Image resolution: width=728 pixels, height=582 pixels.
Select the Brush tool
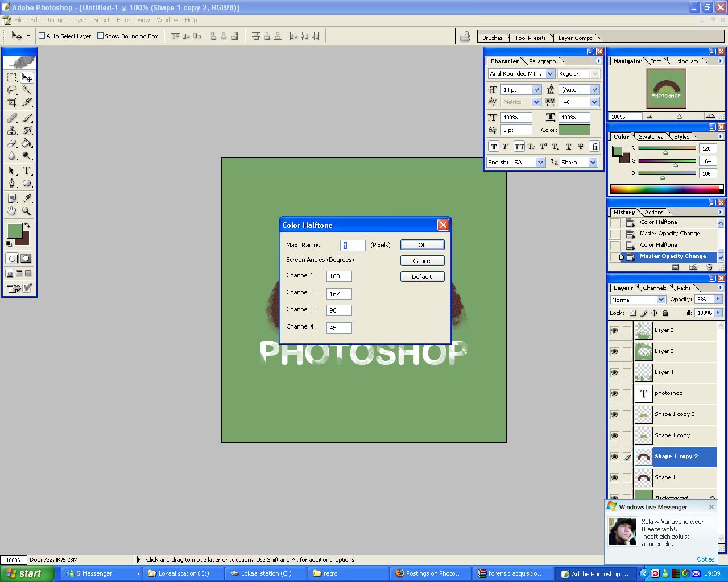27,118
